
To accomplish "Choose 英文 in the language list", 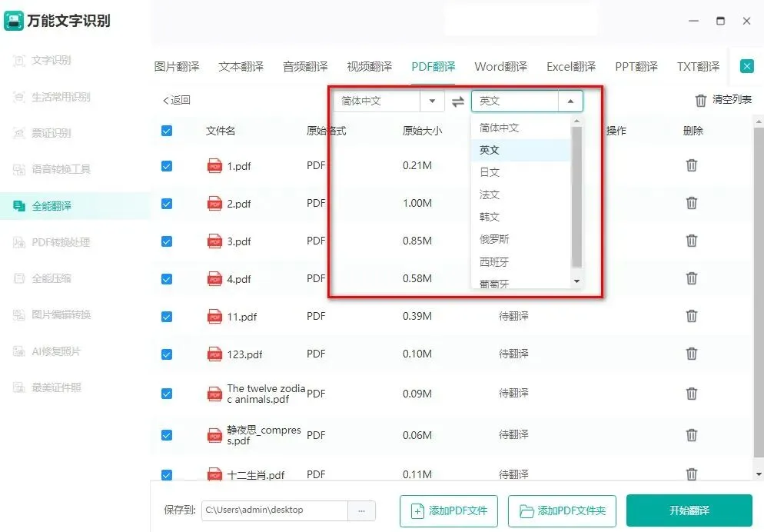I will [520, 150].
